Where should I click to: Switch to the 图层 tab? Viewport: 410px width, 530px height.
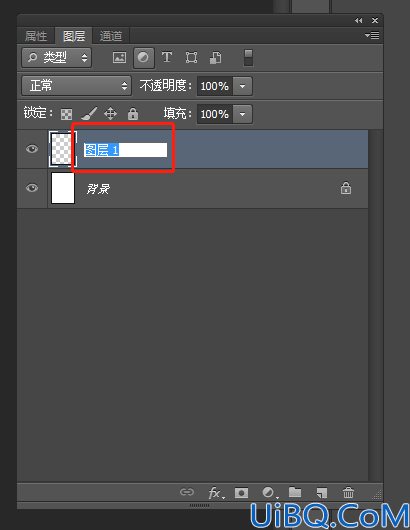coord(74,36)
